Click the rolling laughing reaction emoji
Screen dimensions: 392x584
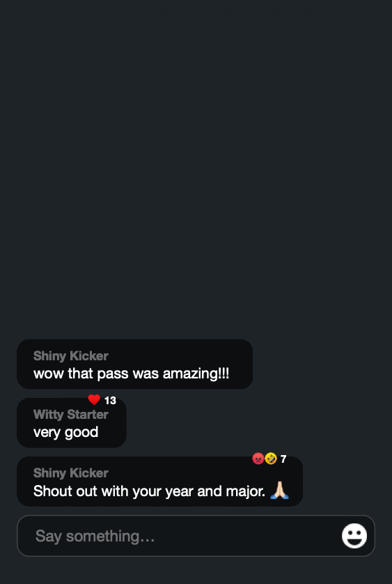(x=271, y=459)
